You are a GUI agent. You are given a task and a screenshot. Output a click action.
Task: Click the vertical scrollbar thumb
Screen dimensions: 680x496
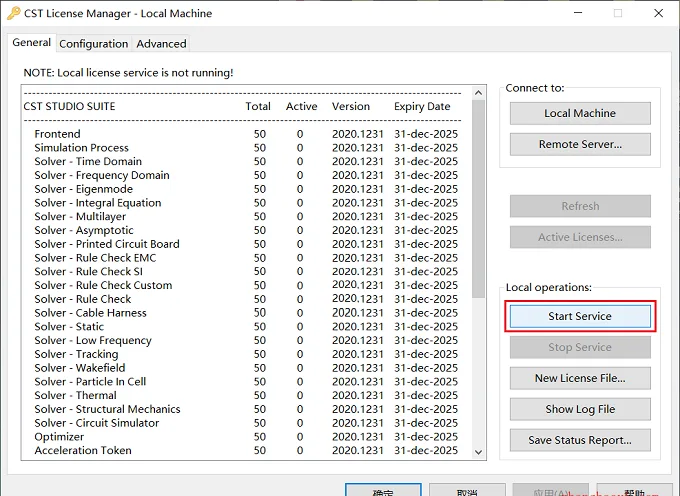click(x=478, y=199)
